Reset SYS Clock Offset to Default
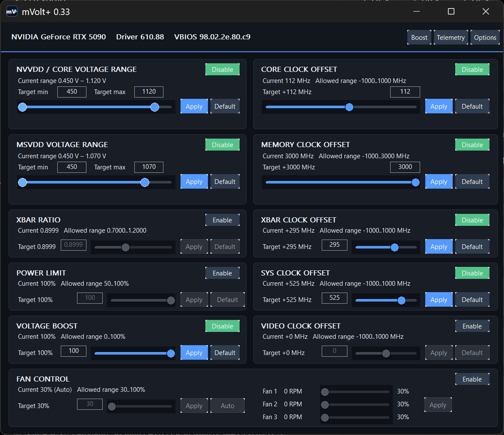The height and width of the screenshot is (435, 504). (x=472, y=299)
